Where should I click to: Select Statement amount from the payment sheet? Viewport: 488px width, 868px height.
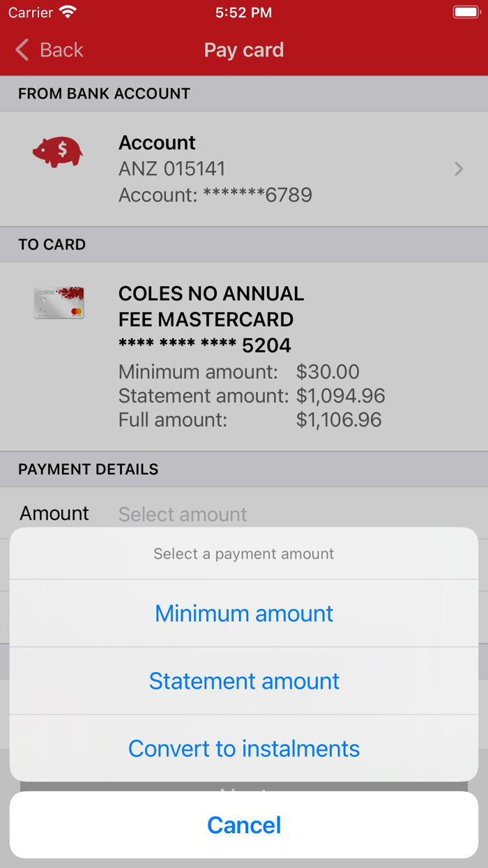pos(244,681)
